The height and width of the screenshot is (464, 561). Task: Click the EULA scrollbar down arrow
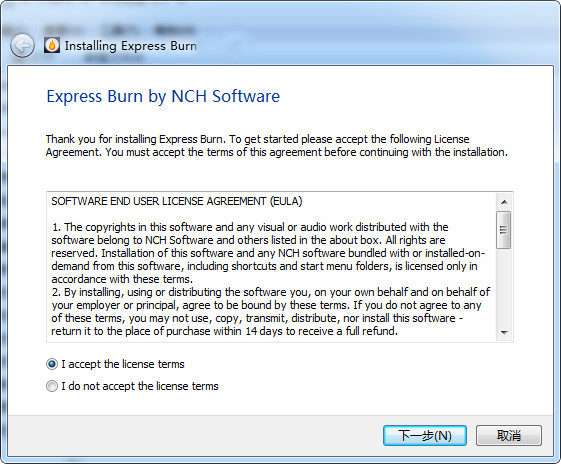(504, 332)
